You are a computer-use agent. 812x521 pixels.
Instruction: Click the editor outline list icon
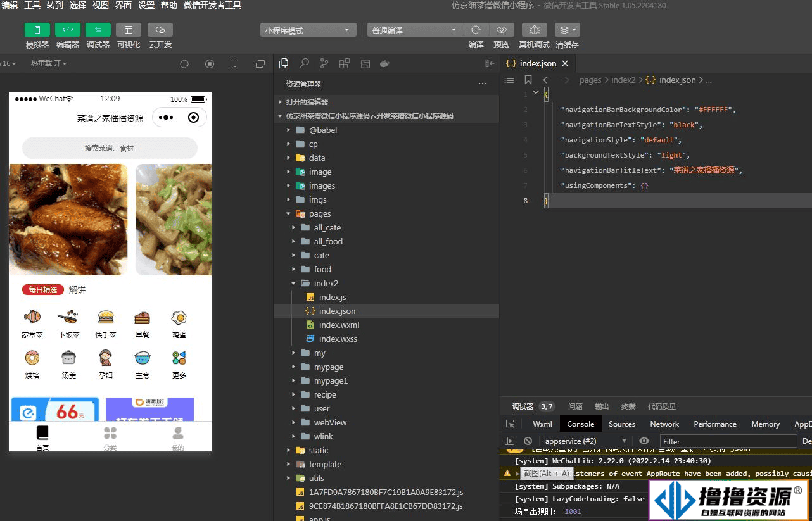tap(509, 80)
